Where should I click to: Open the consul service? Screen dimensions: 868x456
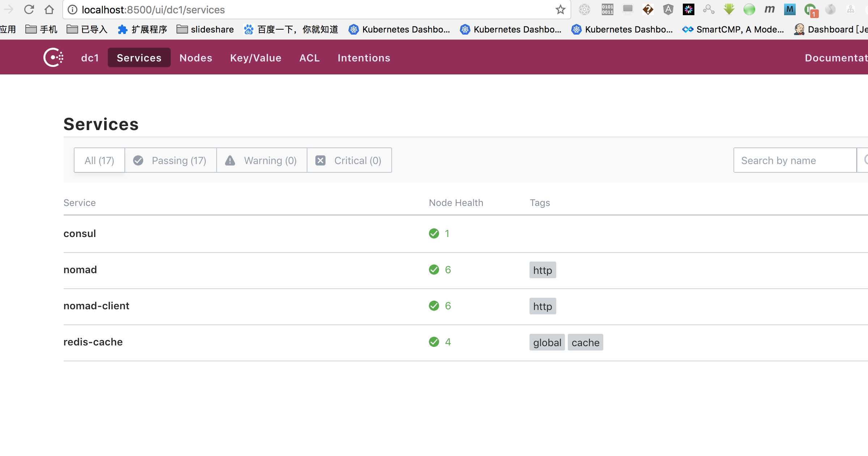[80, 234]
